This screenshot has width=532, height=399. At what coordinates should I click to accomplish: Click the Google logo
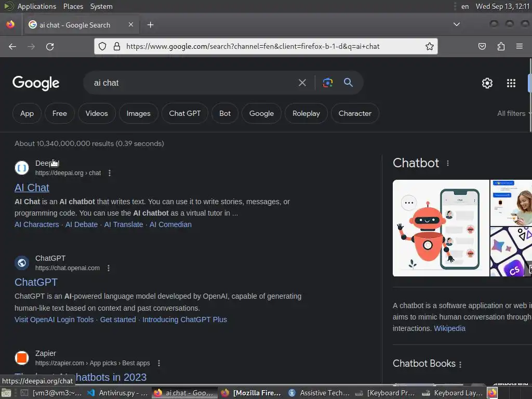coord(36,83)
